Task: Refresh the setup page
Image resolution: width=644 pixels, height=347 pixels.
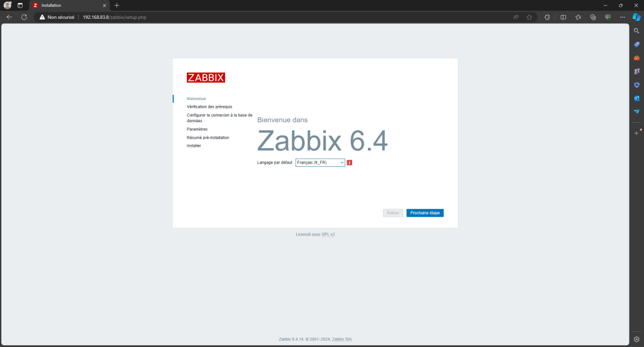Action: pos(24,17)
